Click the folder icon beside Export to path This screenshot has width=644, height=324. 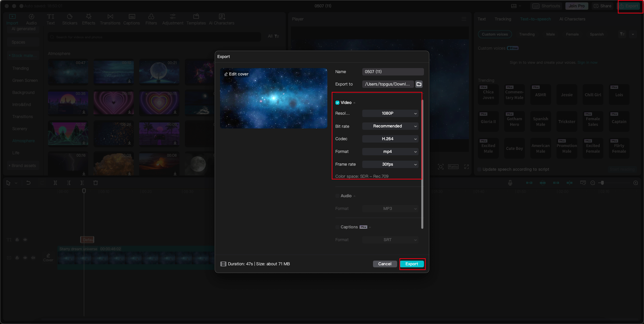(x=419, y=84)
